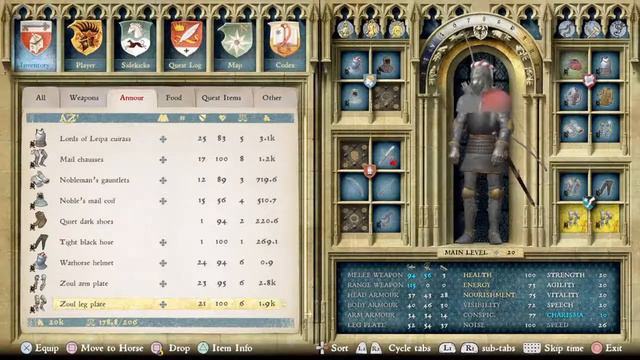Click the highlighted CHARISMA stat
The width and height of the screenshot is (640, 360).
(x=565, y=315)
